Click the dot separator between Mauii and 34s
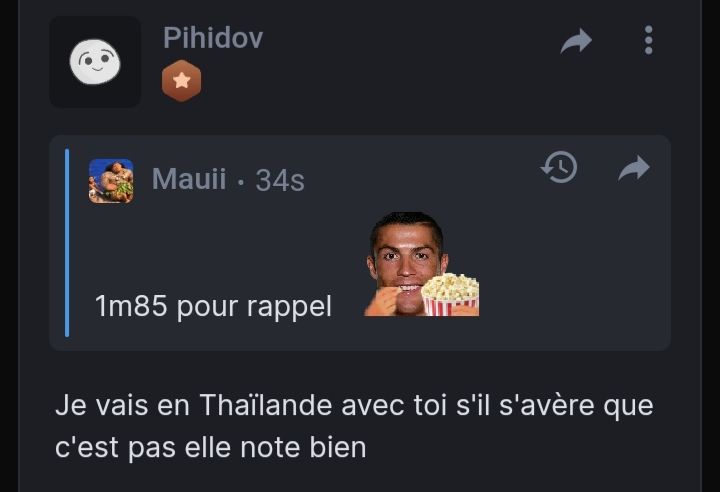Screen dimensions: 720x492 (x=241, y=181)
